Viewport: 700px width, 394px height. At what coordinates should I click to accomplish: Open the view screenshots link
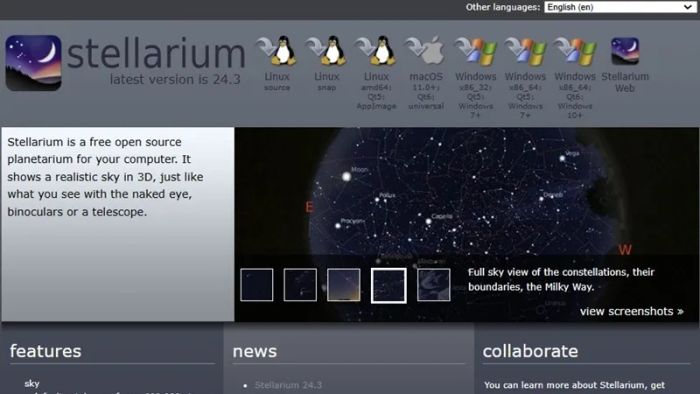(632, 311)
